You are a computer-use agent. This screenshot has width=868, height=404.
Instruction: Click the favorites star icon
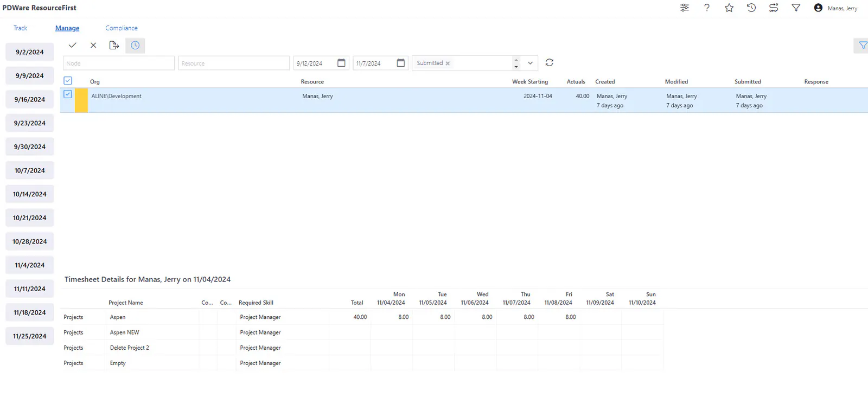(729, 8)
